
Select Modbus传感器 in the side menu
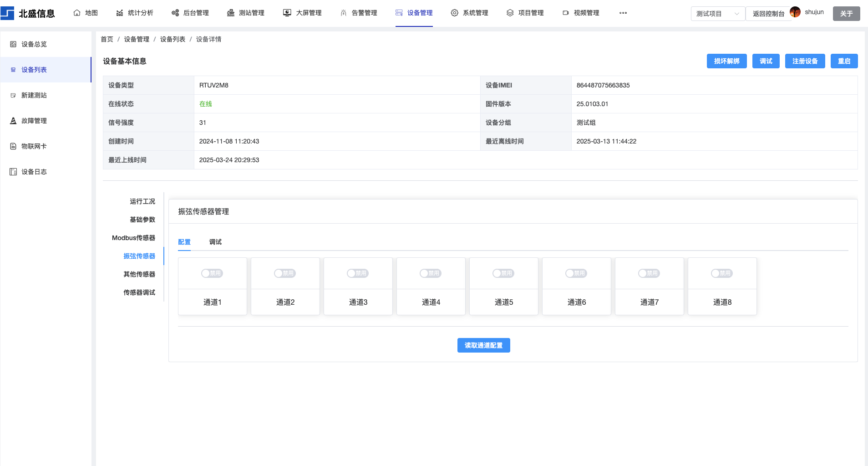(x=133, y=238)
